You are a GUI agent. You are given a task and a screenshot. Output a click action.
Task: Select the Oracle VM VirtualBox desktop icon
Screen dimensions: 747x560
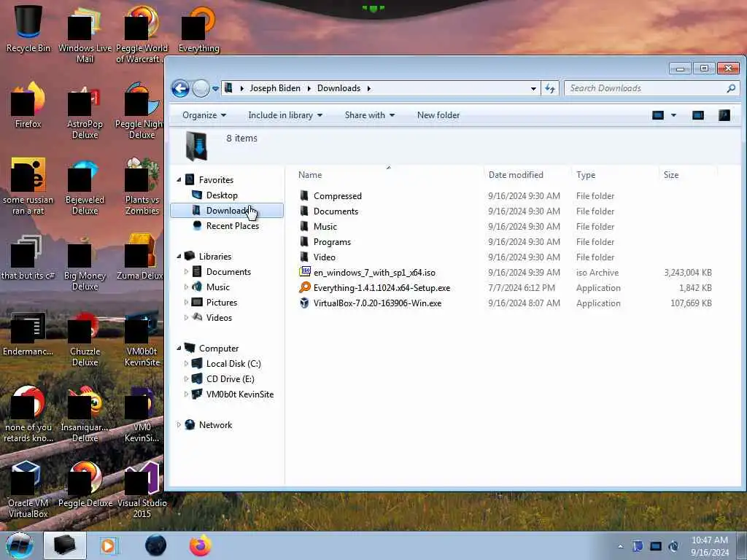pyautogui.click(x=28, y=491)
